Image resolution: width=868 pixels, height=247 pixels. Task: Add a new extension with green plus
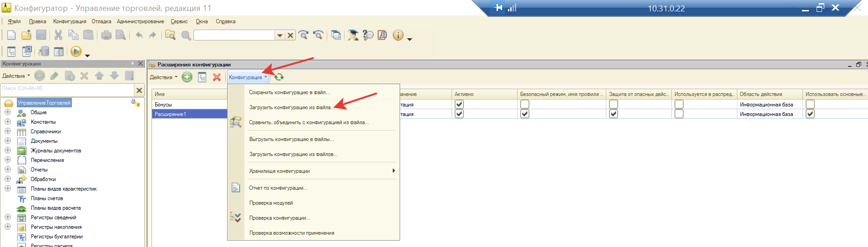point(187,77)
